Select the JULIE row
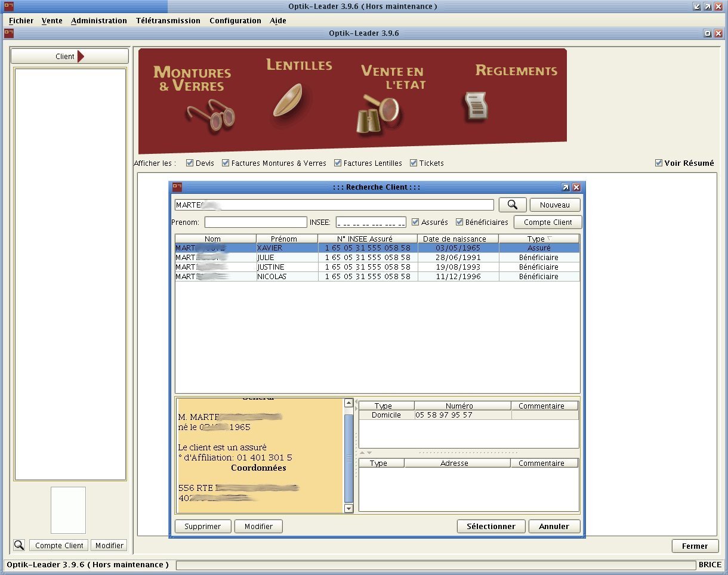Viewport: 728px width, 575px height. (377, 257)
